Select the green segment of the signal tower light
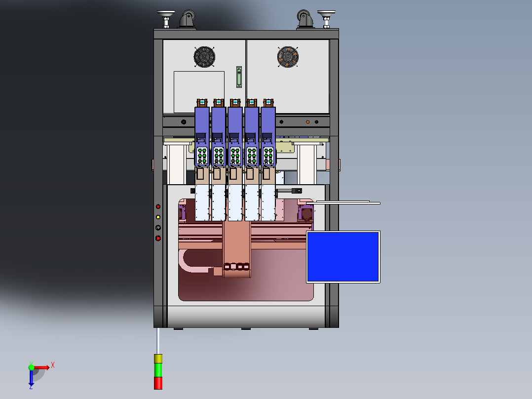 158,370
